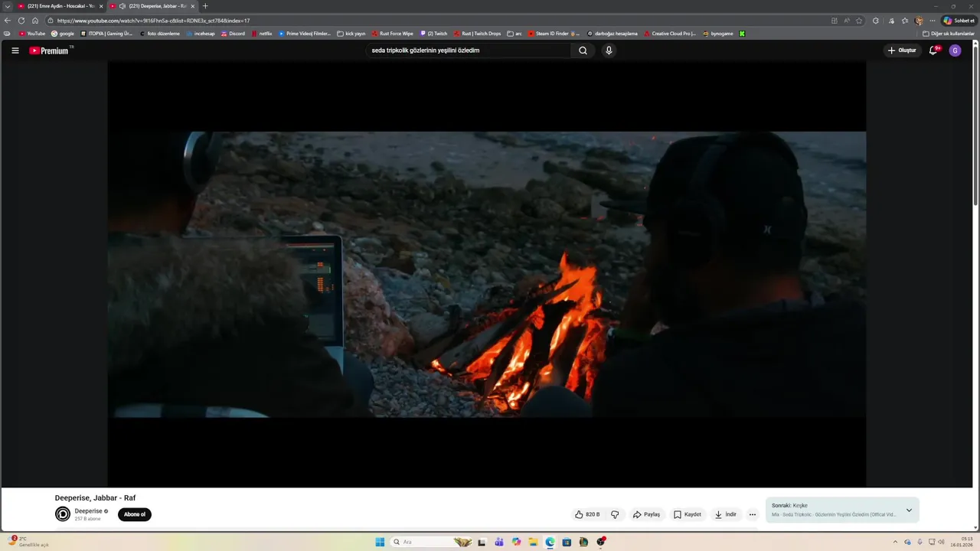
Task: Close the Deeperise, Jabbar browser tab
Action: [x=193, y=6]
